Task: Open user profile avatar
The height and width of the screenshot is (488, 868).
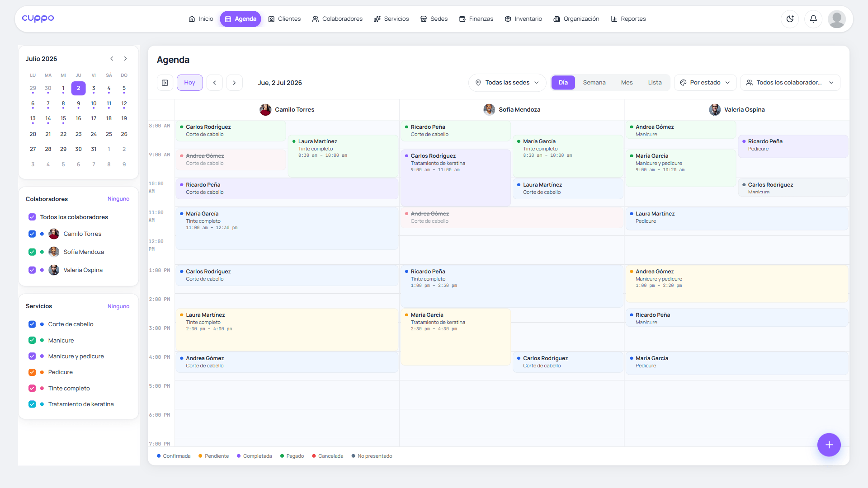Action: (x=837, y=19)
